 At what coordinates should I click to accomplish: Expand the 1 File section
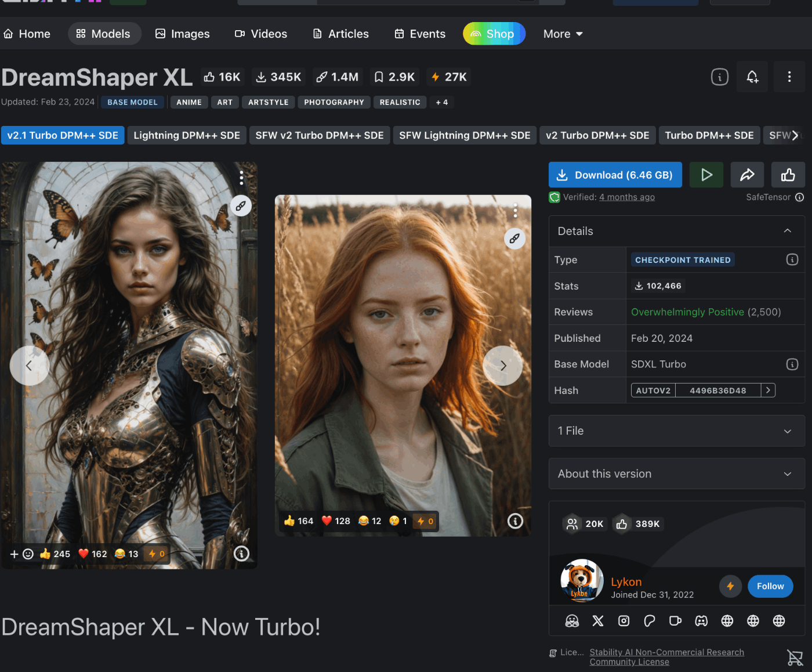click(x=677, y=431)
